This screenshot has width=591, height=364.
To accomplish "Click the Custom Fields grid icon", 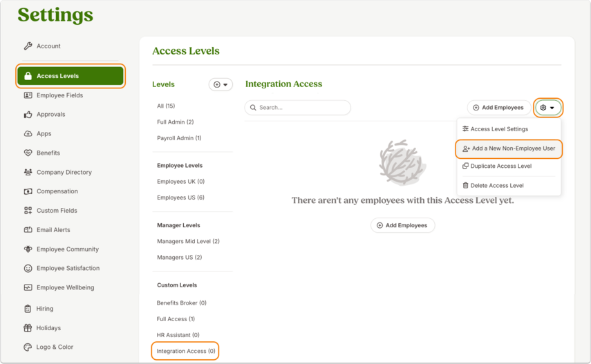I will click(x=28, y=211).
